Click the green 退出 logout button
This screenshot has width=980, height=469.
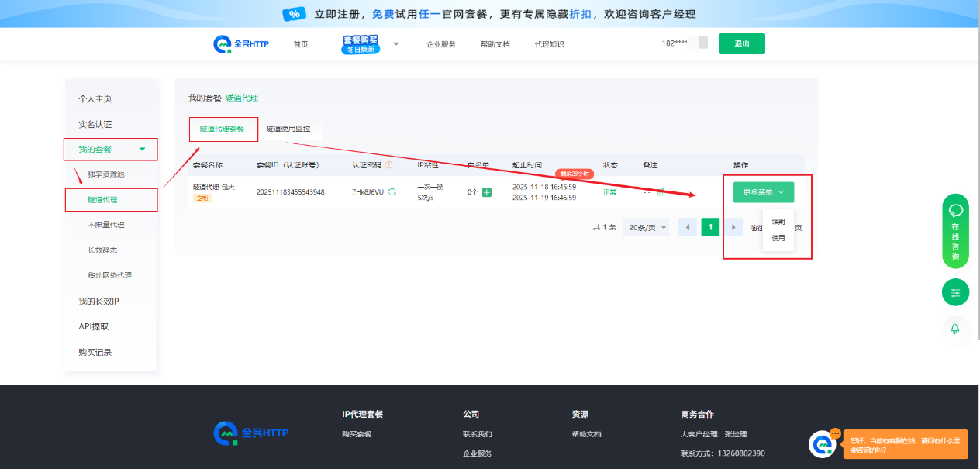point(741,44)
